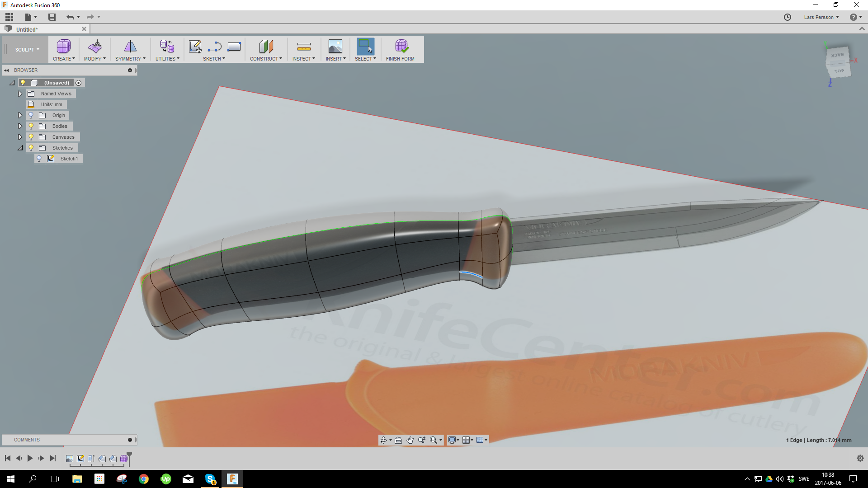Collapse the Comments panel
Viewport: 868px width, 488px height.
click(x=130, y=440)
